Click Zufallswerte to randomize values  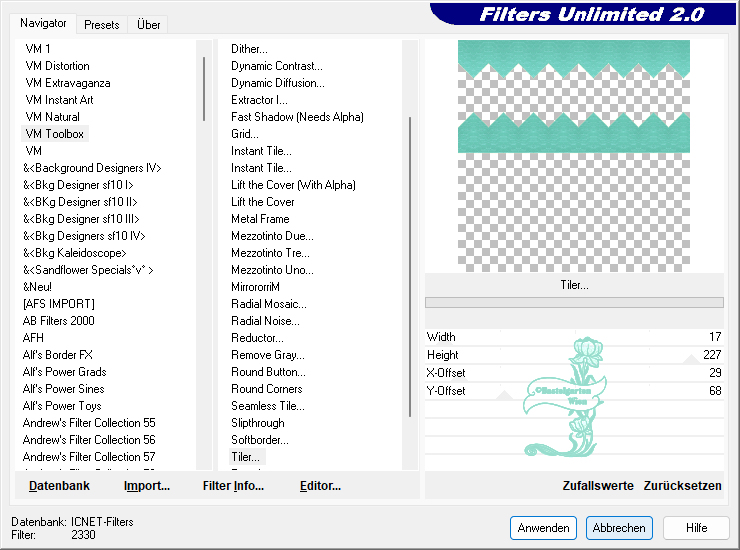tap(598, 486)
